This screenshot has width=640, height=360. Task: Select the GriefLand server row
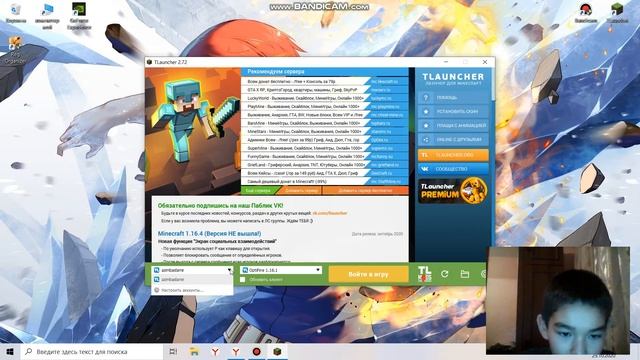click(x=324, y=165)
